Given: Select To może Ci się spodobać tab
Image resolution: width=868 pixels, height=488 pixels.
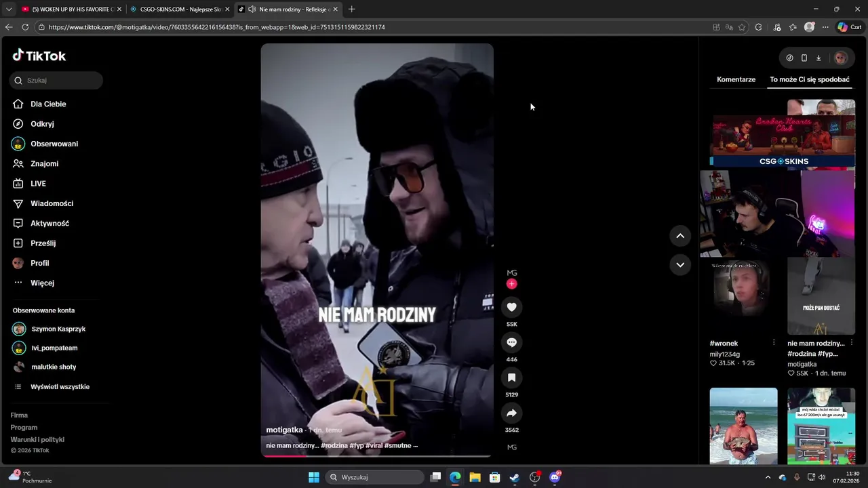Looking at the screenshot, I should pos(810,79).
